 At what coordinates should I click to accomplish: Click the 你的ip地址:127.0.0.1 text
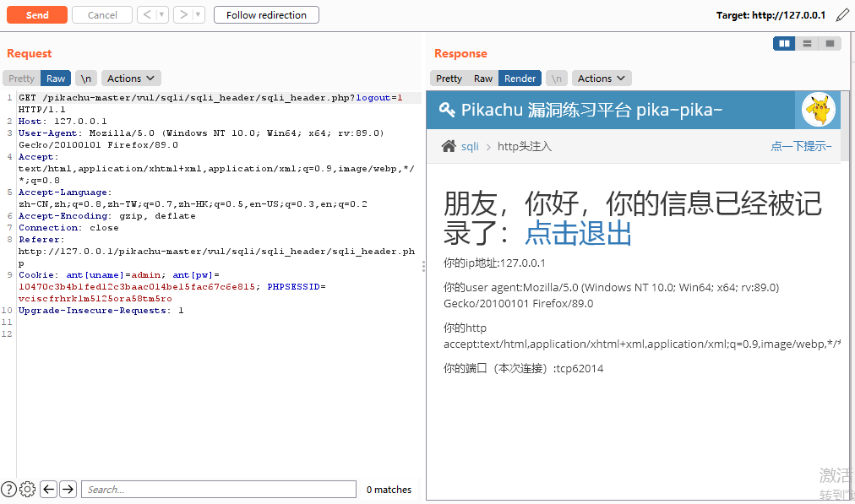(x=494, y=263)
